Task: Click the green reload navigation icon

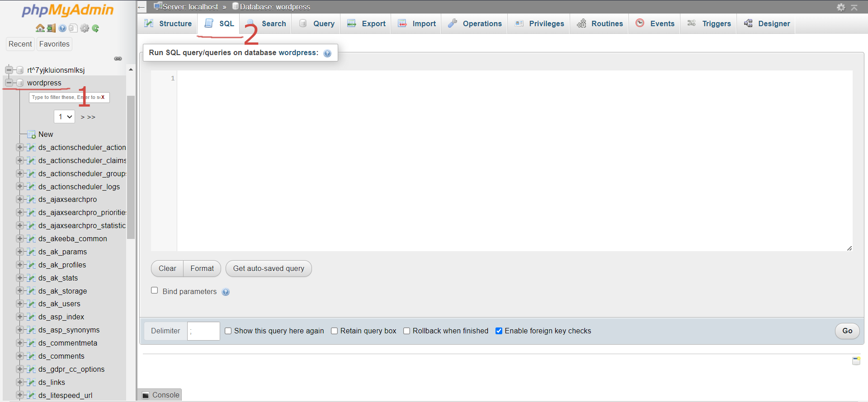Action: tap(95, 28)
